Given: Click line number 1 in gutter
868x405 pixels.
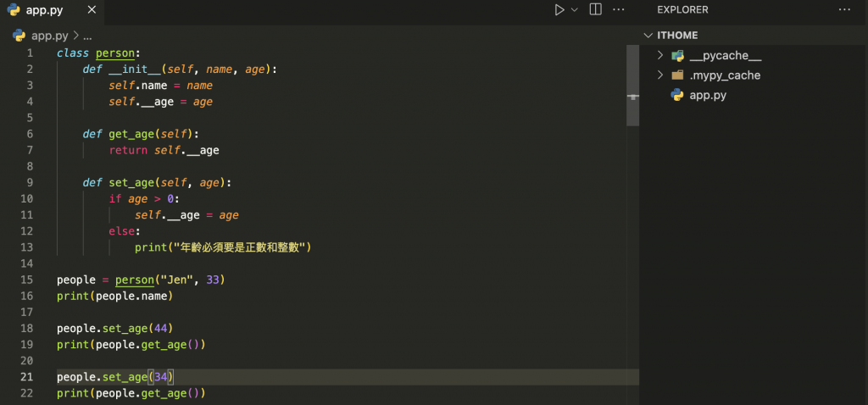Looking at the screenshot, I should coord(30,53).
